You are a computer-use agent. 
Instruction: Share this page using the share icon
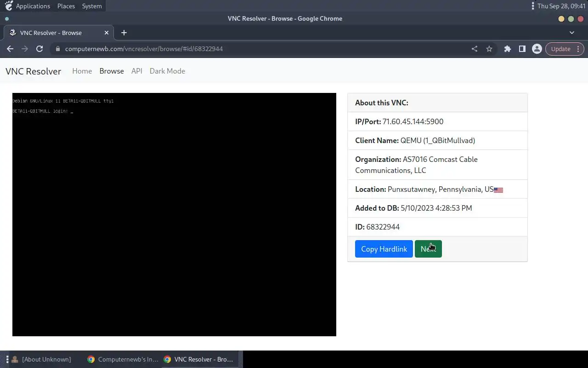click(475, 49)
